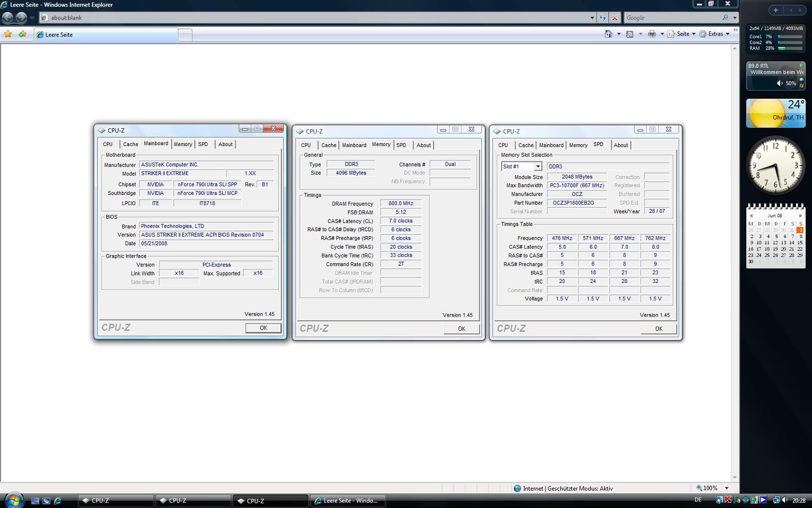Viewport: 812px width, 508px height.
Task: Click the search magnifier icon
Action: click(725, 17)
